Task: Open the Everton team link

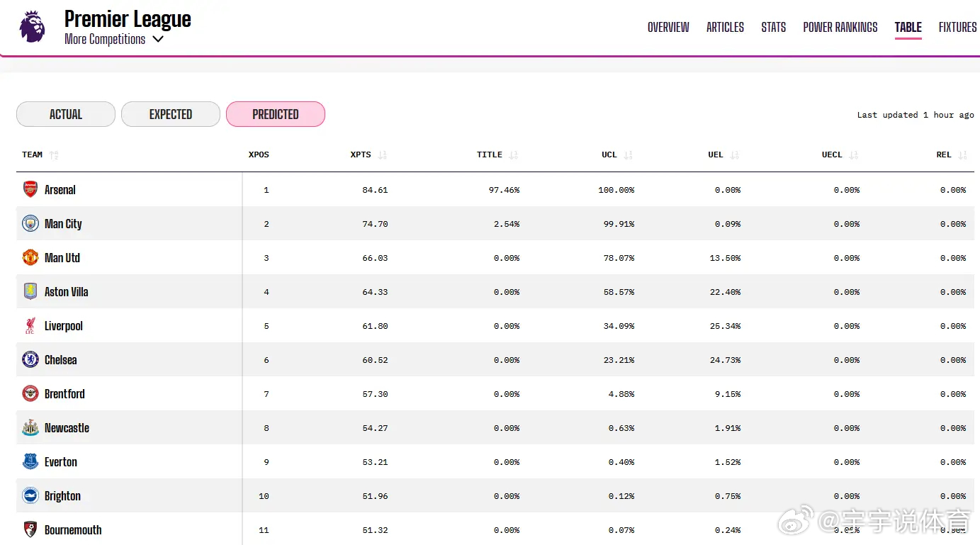Action: point(61,461)
